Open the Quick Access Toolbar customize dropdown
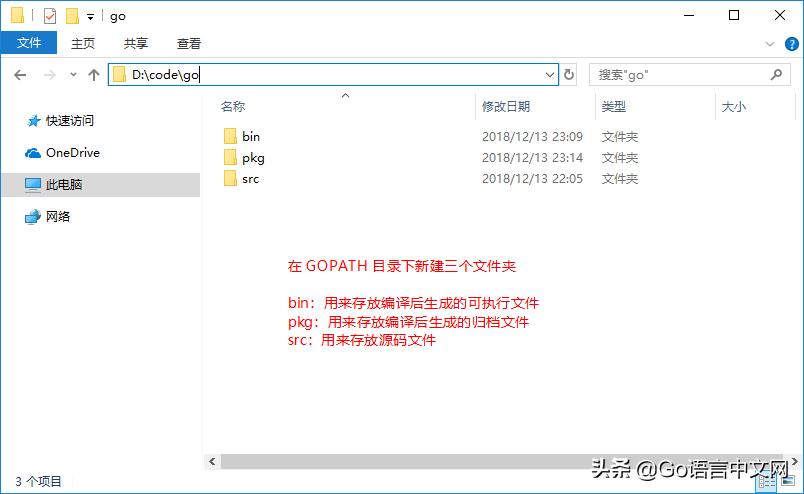The image size is (804, 494). [90, 17]
